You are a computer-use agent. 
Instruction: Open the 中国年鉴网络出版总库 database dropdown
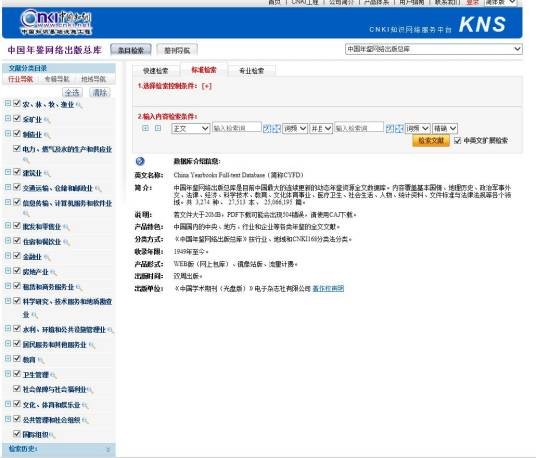(433, 49)
